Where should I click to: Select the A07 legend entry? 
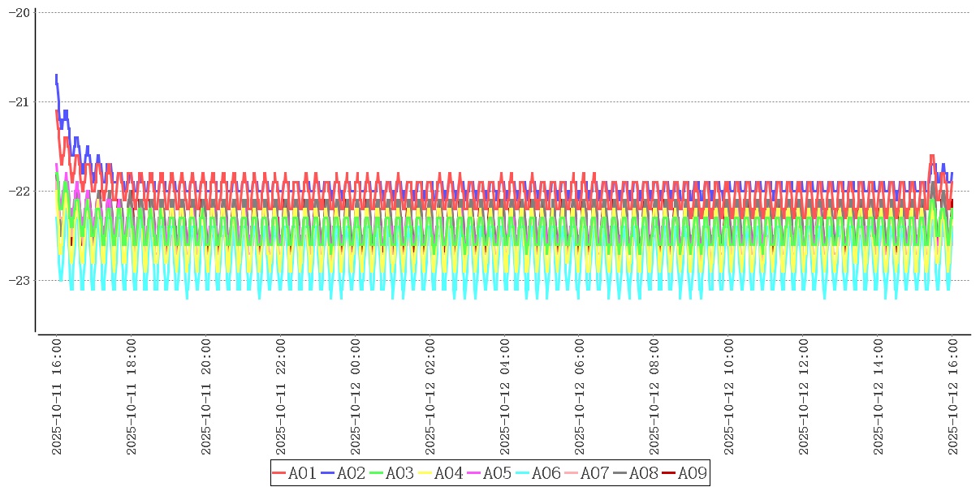587,473
